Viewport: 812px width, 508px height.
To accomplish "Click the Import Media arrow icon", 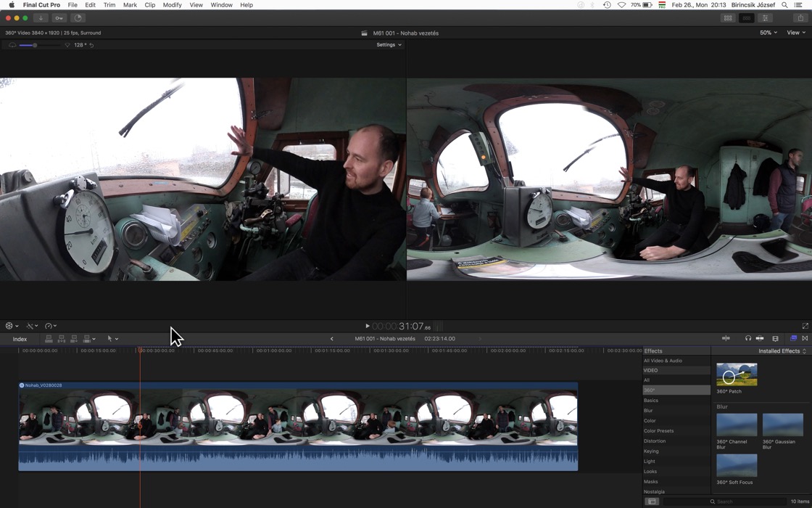I will pyautogui.click(x=41, y=18).
